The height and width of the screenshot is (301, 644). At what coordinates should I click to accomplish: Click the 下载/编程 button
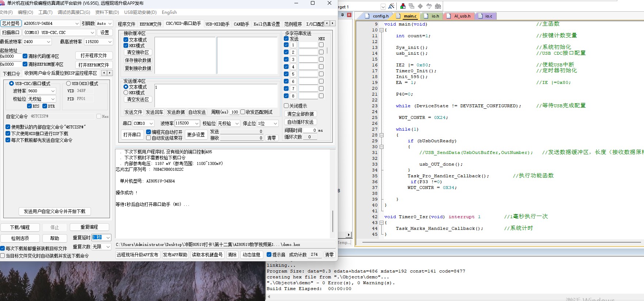(x=20, y=227)
